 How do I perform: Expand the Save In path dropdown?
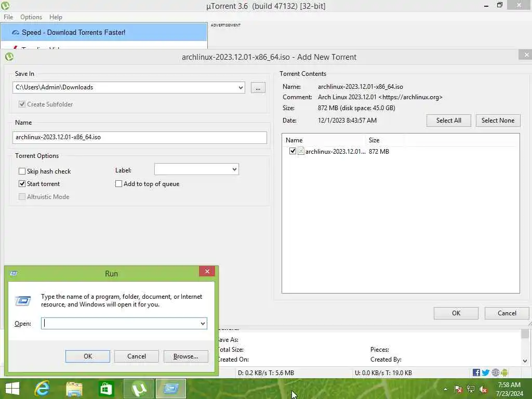point(241,87)
